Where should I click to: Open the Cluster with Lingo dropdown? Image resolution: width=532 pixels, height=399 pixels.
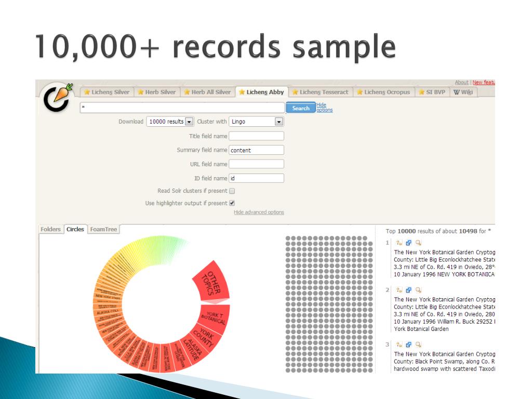click(x=256, y=122)
